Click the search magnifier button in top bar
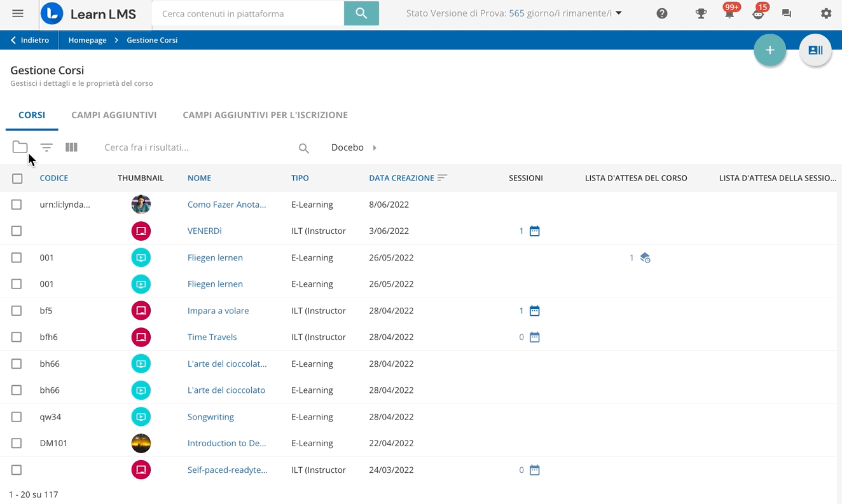This screenshot has width=842, height=504. click(x=361, y=13)
